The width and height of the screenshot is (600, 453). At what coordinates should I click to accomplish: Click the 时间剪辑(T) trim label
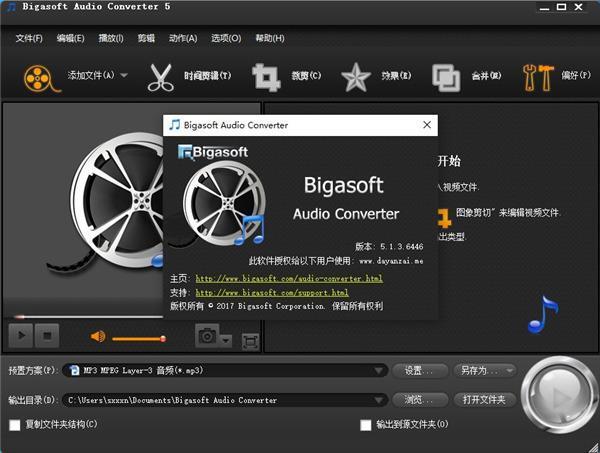coord(207,76)
